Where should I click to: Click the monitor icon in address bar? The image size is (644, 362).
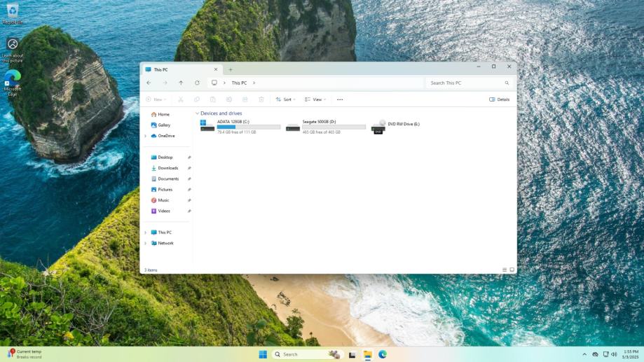pyautogui.click(x=214, y=83)
